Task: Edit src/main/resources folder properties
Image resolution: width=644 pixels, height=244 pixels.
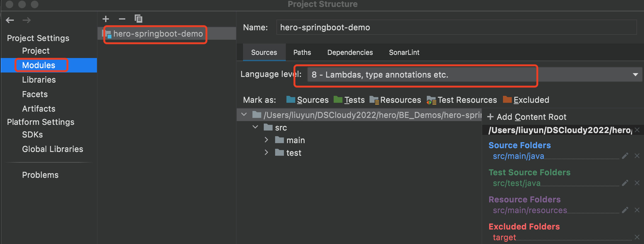Action: click(x=625, y=210)
